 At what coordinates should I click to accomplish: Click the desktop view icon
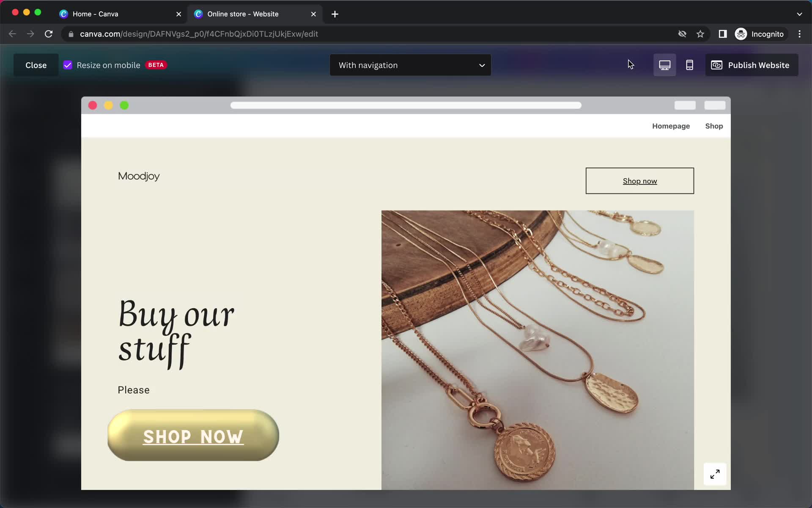click(664, 65)
